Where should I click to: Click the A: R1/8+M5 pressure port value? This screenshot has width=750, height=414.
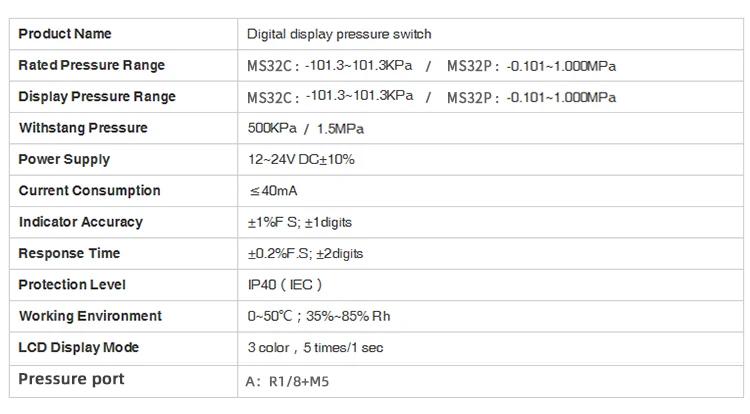click(x=287, y=381)
